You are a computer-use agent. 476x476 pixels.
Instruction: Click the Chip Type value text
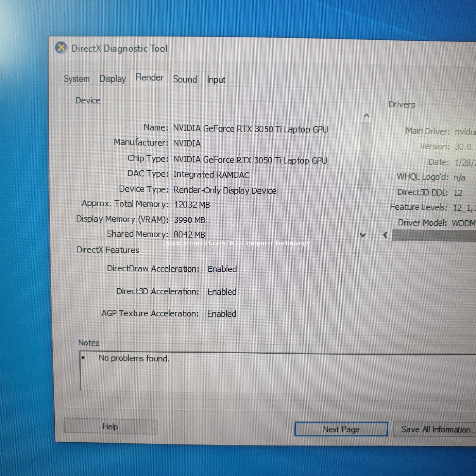coord(250,160)
